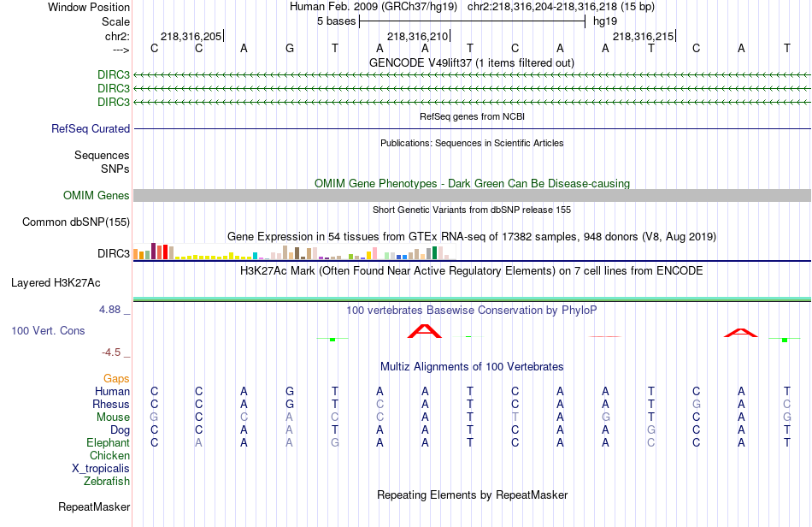Screen dimensions: 812x527
Task: Click the -4.5 PhyloP lower scale value
Action: pos(111,352)
